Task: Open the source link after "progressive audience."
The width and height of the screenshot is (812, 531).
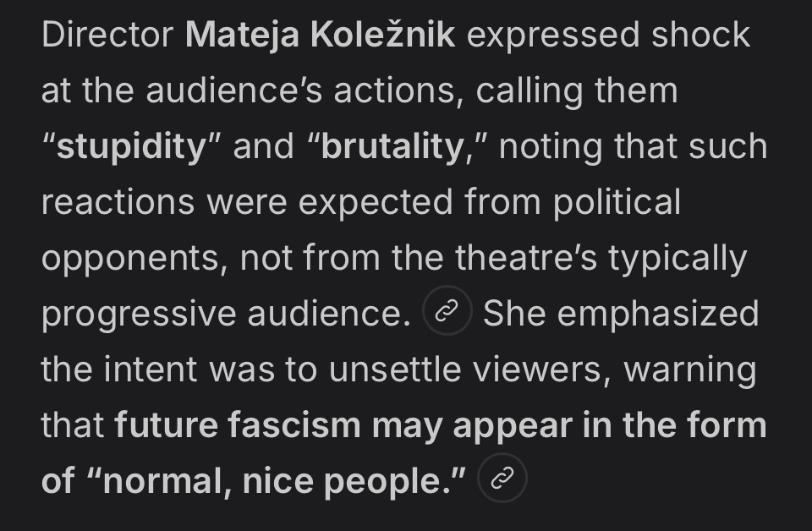Action: (x=446, y=312)
